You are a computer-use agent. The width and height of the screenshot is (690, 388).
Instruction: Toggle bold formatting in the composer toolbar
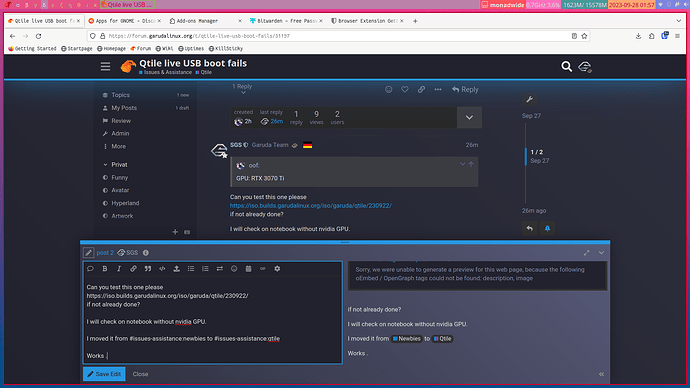click(105, 269)
